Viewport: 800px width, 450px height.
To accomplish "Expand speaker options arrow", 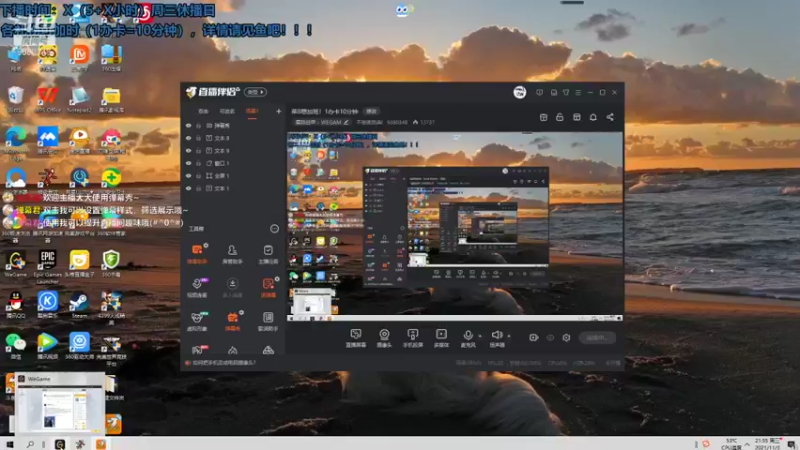I will point(509,336).
